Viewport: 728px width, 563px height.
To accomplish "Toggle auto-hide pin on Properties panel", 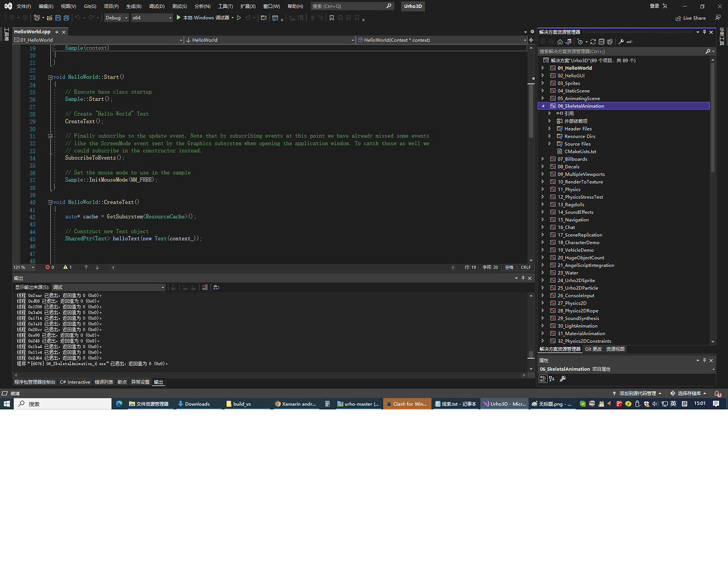I will (704, 360).
